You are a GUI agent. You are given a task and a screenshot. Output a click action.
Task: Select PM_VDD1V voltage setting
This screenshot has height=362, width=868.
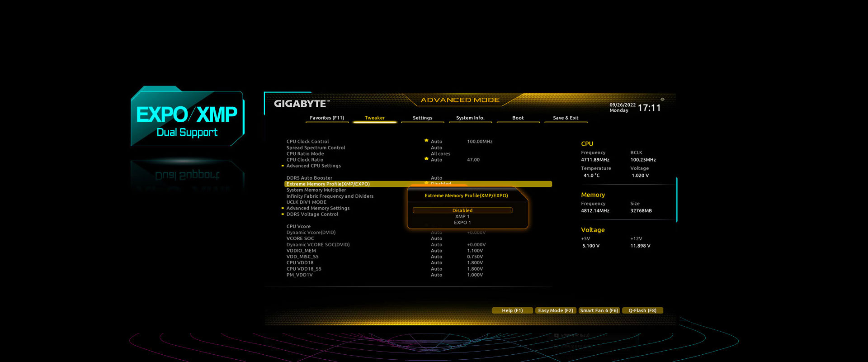(x=299, y=275)
